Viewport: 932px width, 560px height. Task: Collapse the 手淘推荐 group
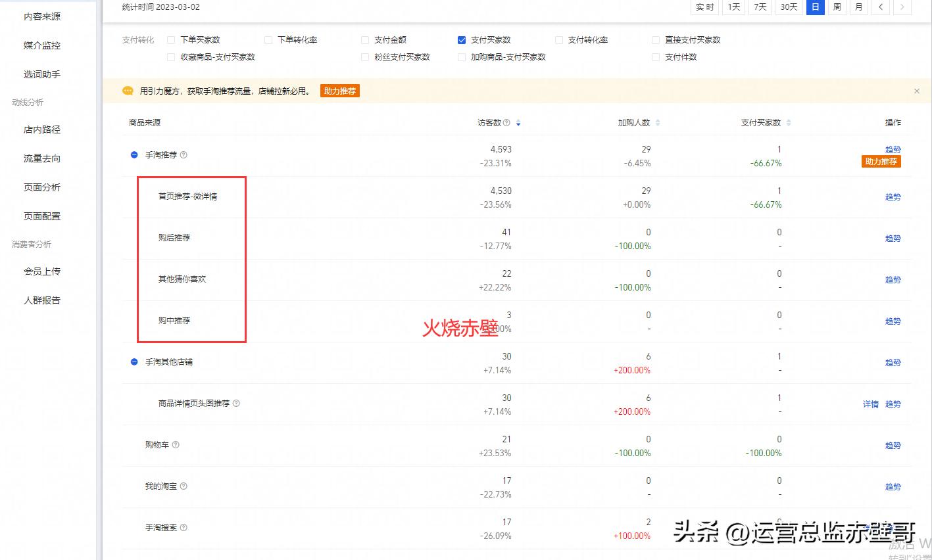(134, 155)
